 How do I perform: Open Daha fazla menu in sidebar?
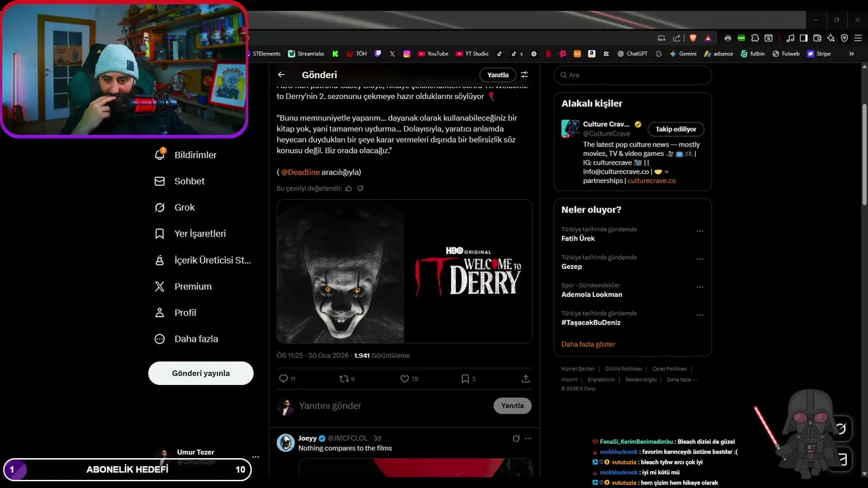(x=186, y=339)
